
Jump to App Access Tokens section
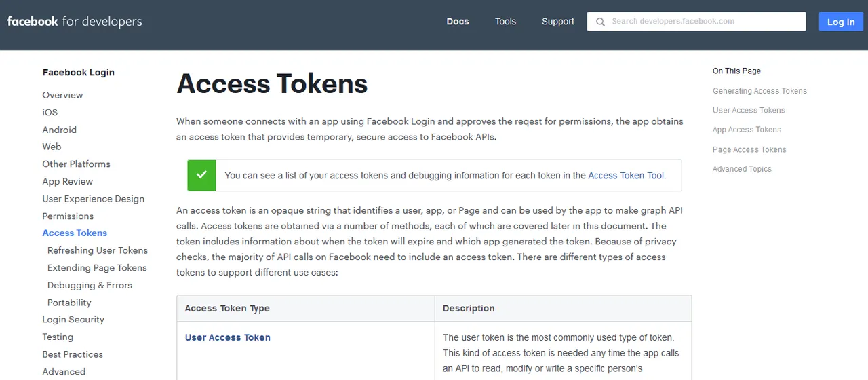(x=747, y=130)
